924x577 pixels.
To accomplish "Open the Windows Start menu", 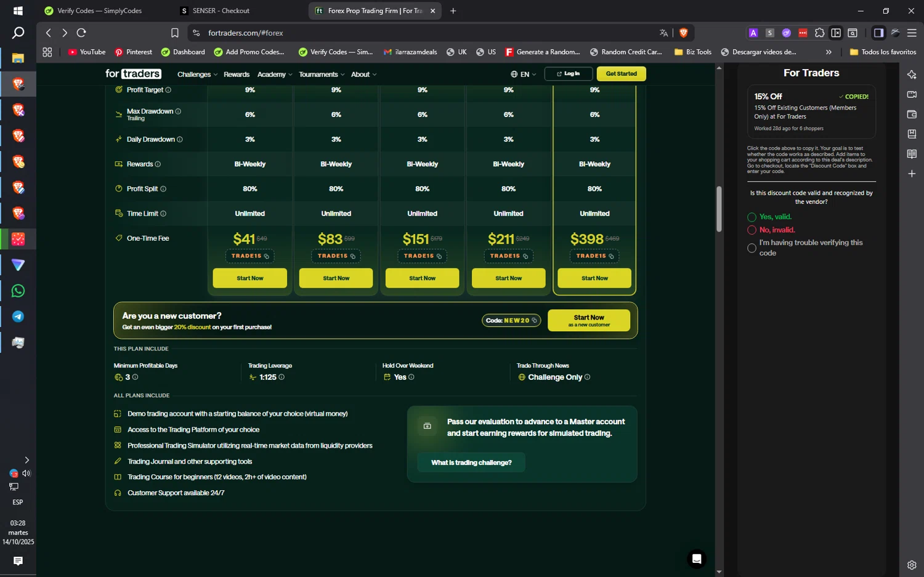I will click(x=18, y=10).
